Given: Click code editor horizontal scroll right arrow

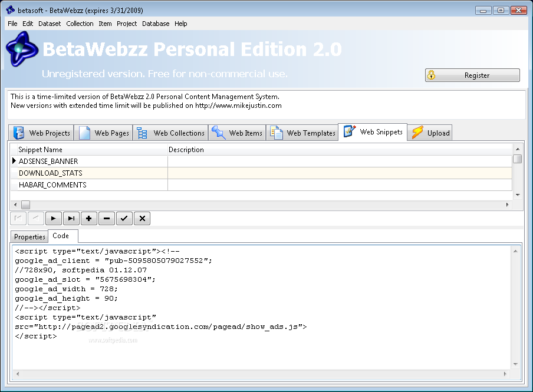Looking at the screenshot, I should click(x=505, y=374).
